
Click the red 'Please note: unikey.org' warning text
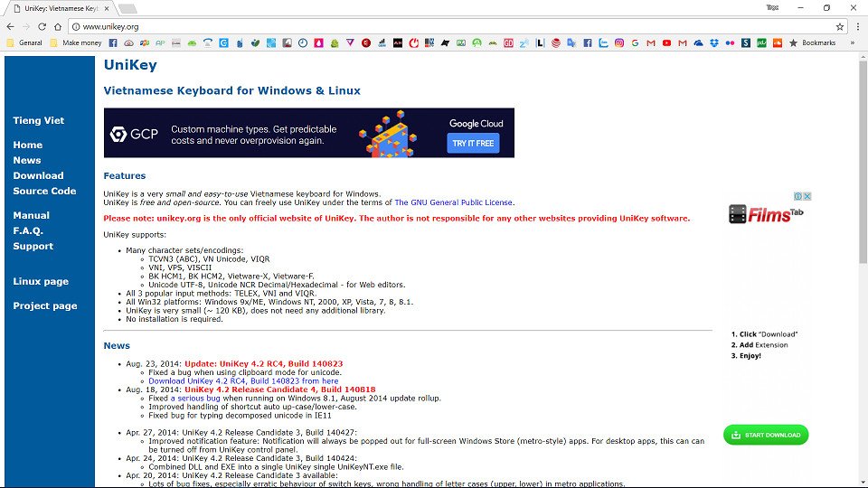pyautogui.click(x=397, y=219)
